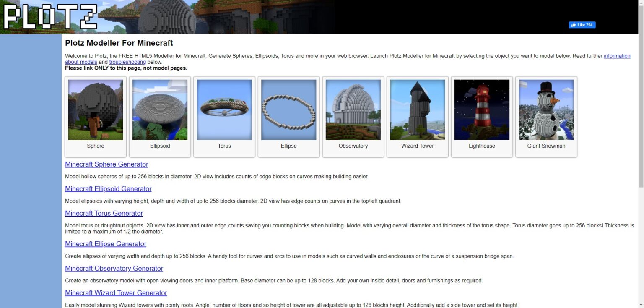Click Minecraft Wizard Tower Generator link
This screenshot has width=644, height=308.
(116, 293)
